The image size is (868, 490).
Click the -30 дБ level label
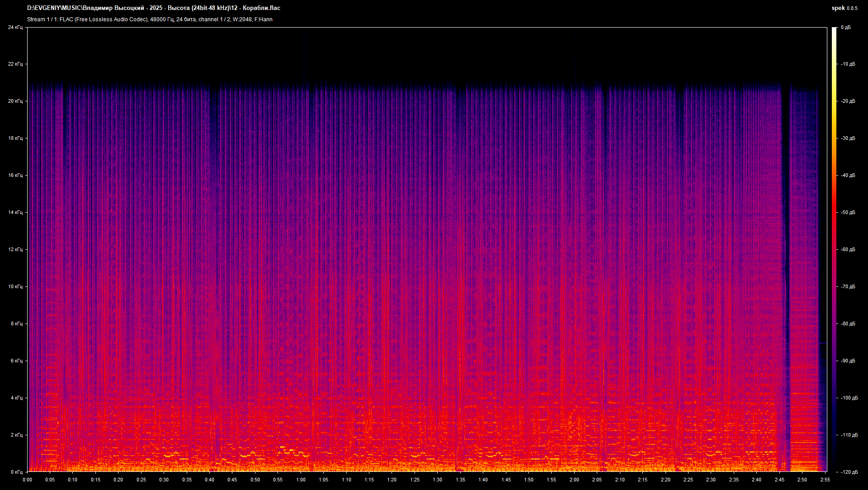[848, 138]
